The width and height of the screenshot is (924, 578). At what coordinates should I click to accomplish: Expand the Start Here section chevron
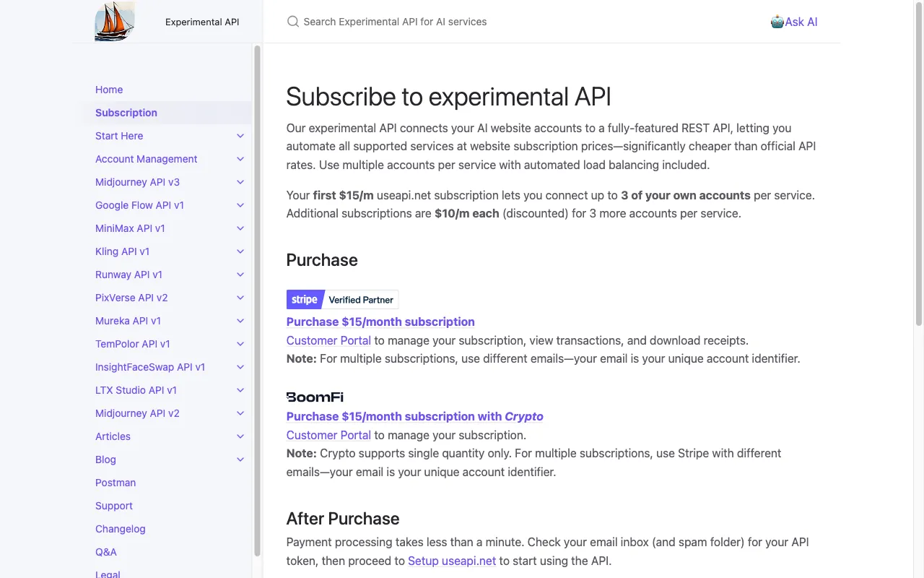(240, 136)
